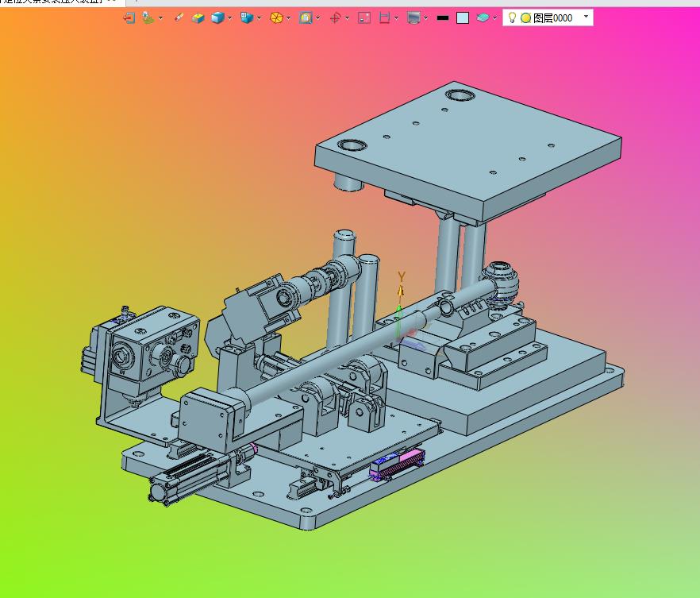Click the green figure tool icon in toolbar
The image size is (700, 598).
click(148, 17)
